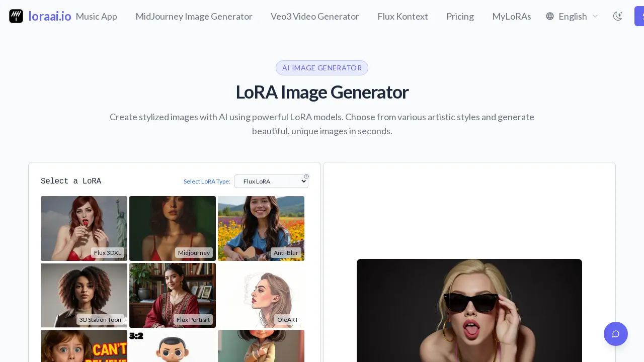Screen dimensions: 644x362
Task: Click the loraai.io logo icon
Action: (16, 16)
